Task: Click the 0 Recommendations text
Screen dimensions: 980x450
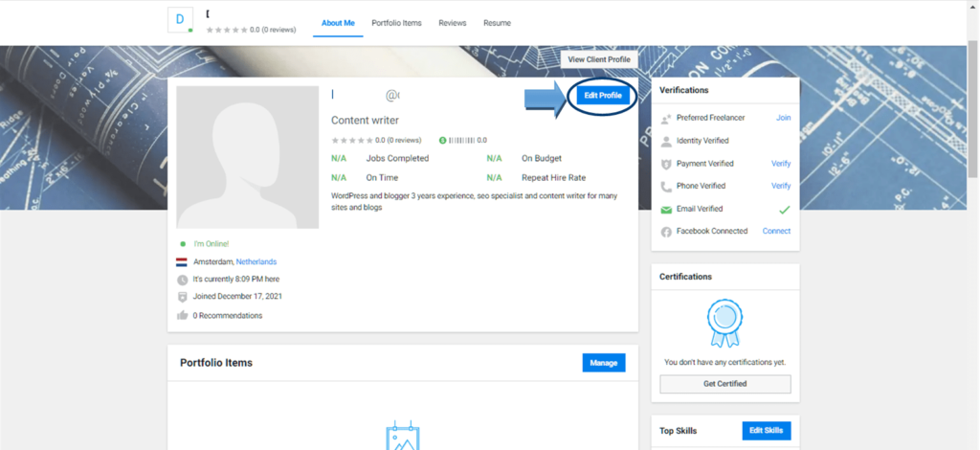Action: point(228,316)
